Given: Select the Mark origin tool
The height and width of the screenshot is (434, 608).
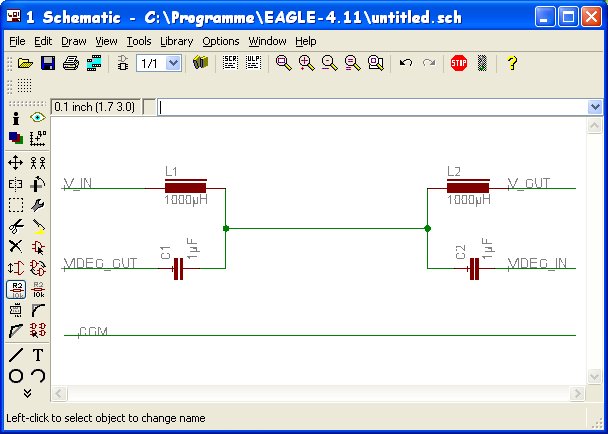Looking at the screenshot, I should click(38, 138).
